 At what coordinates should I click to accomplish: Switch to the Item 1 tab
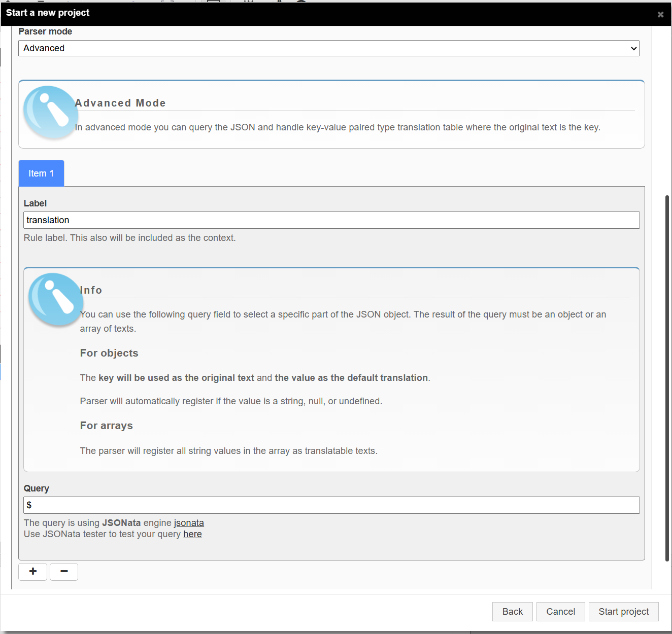click(41, 173)
